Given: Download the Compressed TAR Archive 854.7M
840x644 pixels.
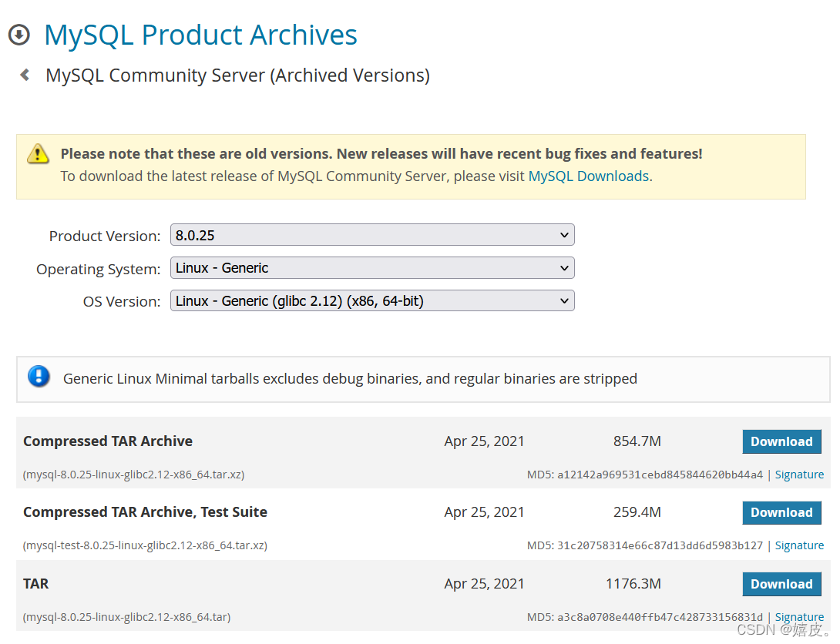Looking at the screenshot, I should pos(781,441).
